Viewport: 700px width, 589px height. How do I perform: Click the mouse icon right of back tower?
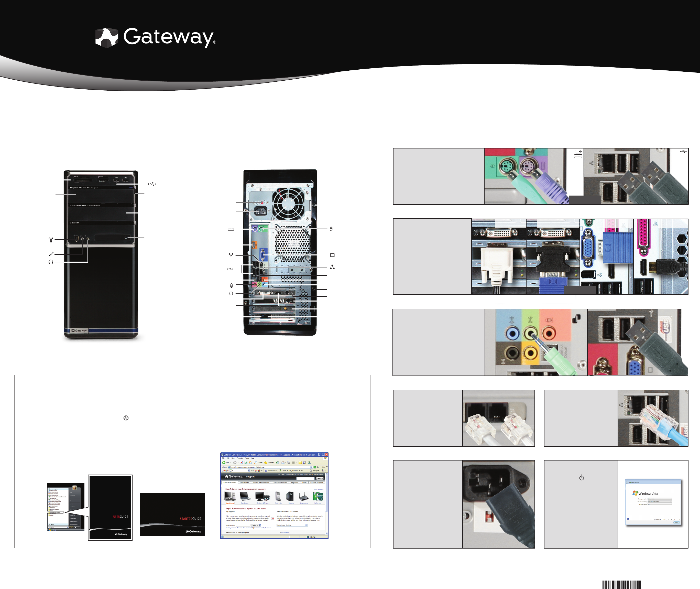coord(331,229)
